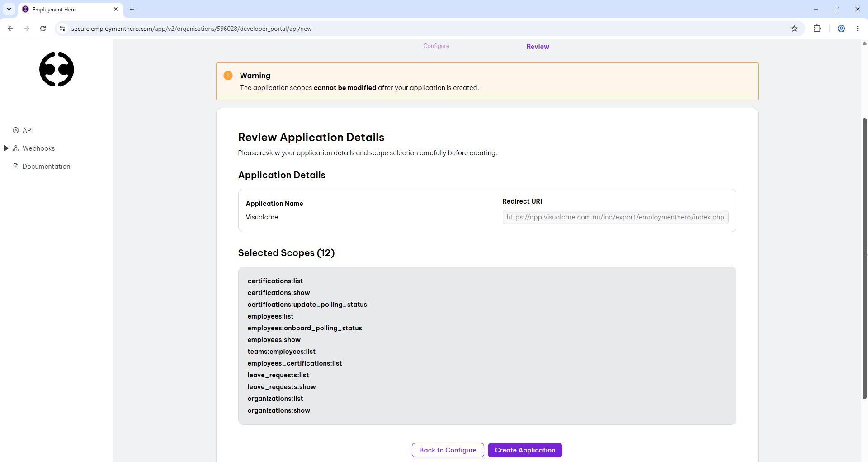Screen dimensions: 868x462
Task: Click the employees:list scope
Action: (270, 316)
